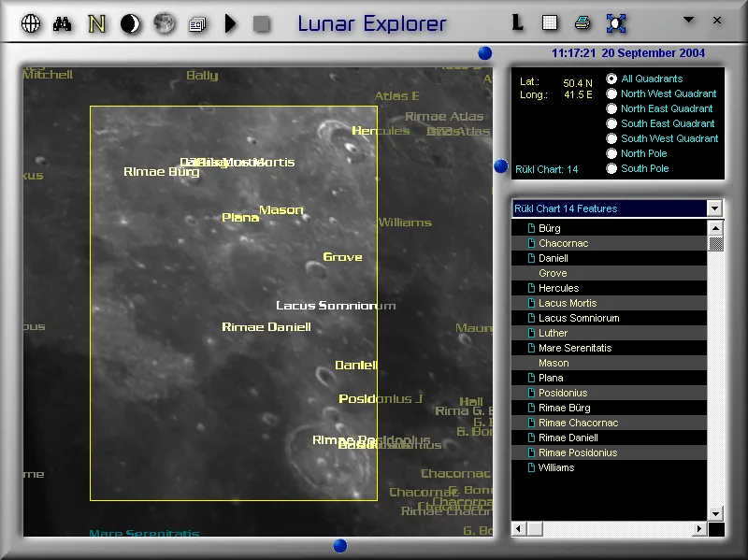
Task: Toggle the grid overlay icon
Action: coord(550,22)
